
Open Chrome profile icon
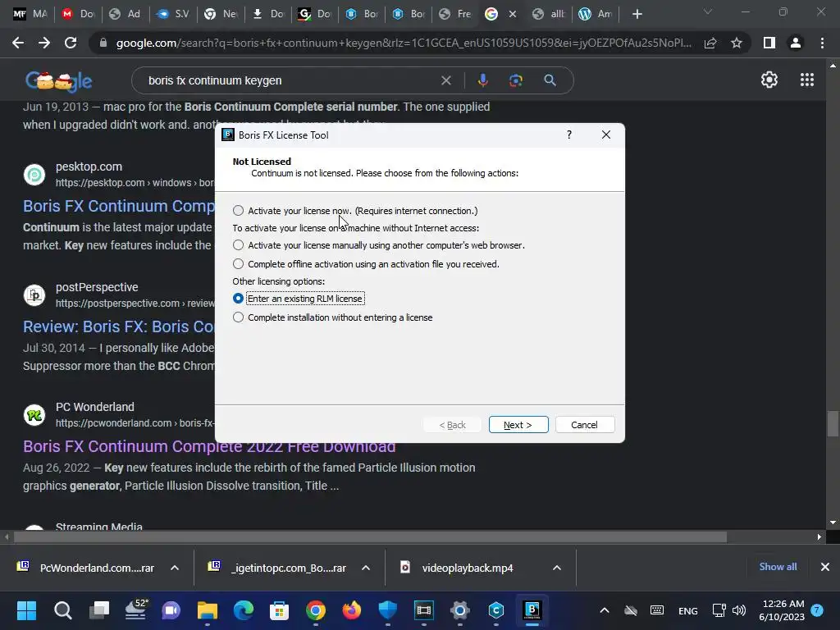tap(796, 43)
